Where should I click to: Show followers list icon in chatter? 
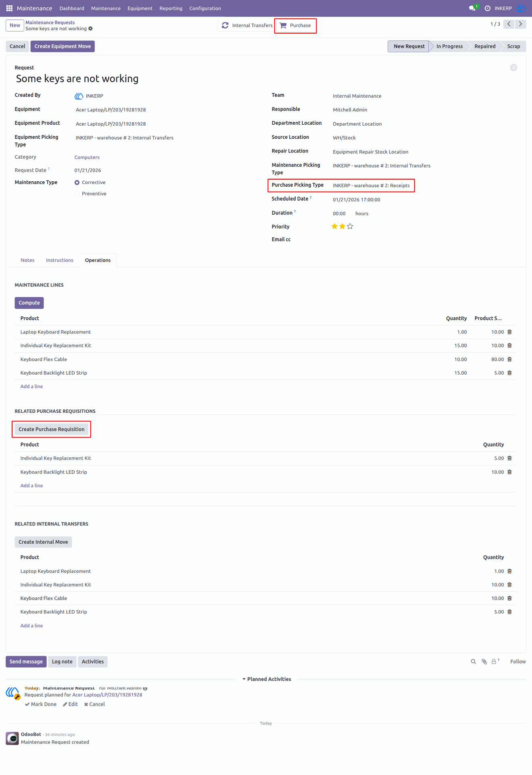pos(494,662)
